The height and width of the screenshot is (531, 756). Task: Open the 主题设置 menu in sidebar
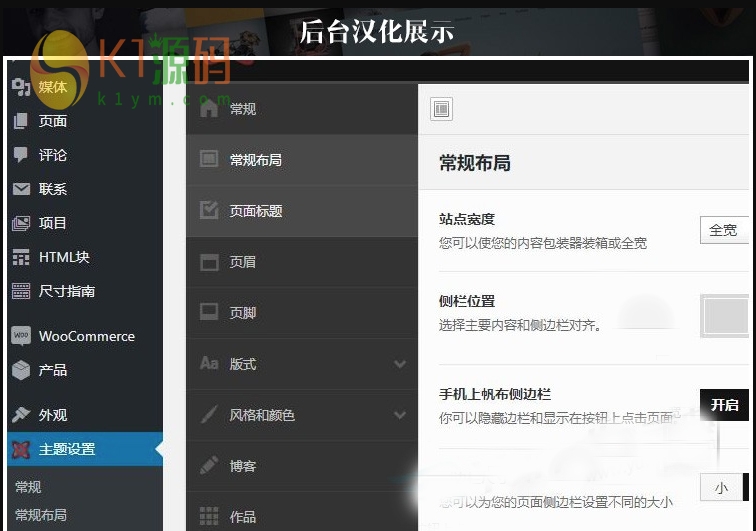click(67, 449)
